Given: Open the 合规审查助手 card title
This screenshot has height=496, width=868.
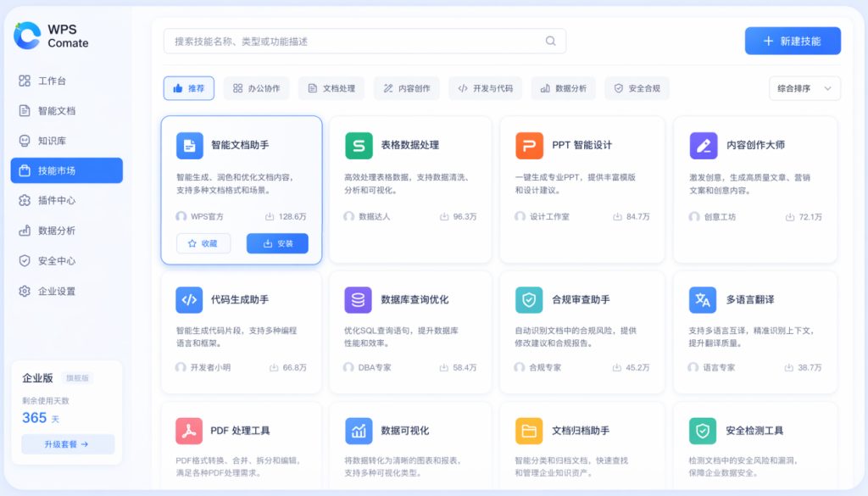Looking at the screenshot, I should [x=581, y=299].
